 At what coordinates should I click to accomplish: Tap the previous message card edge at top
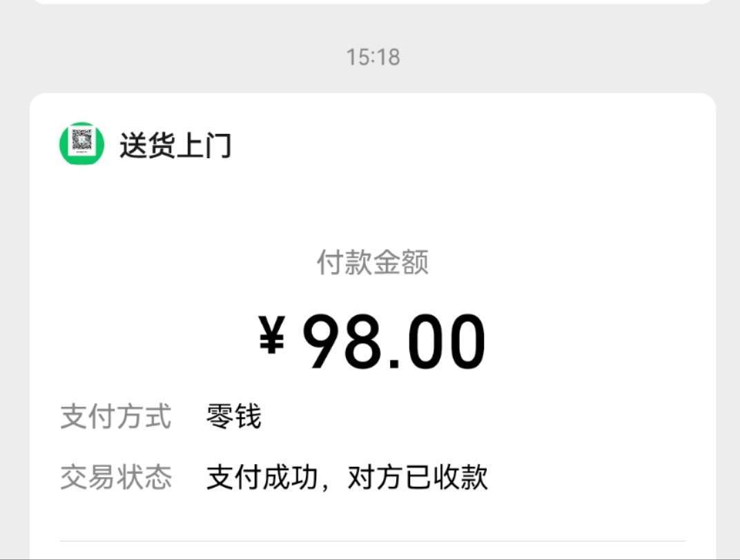point(373,2)
